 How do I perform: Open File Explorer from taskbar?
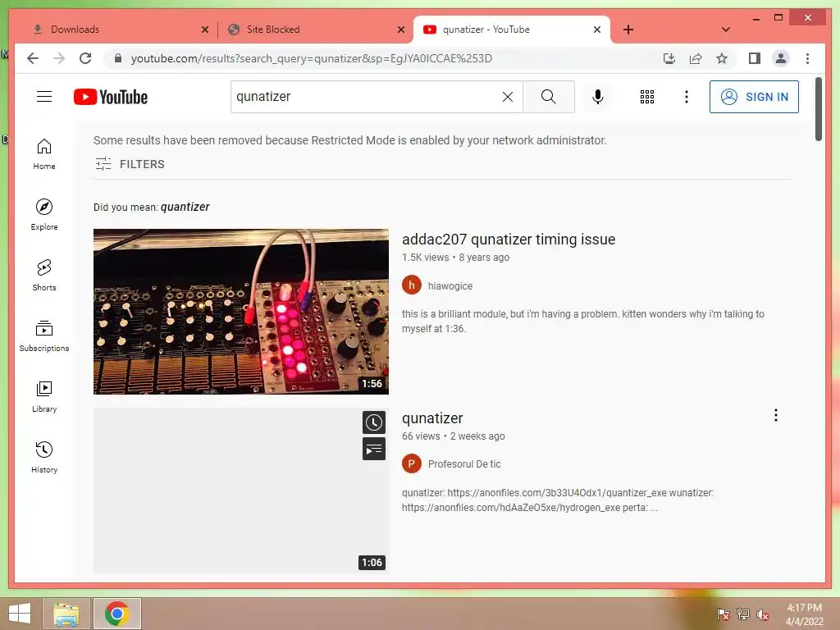pos(66,614)
